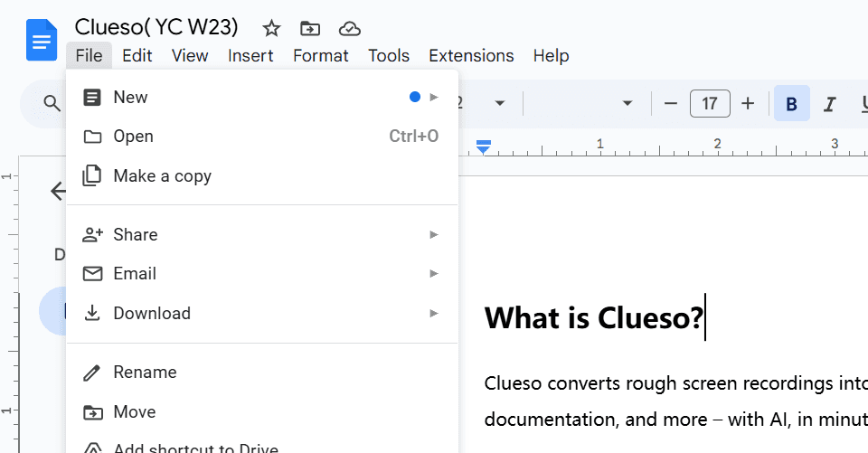Open the Google Docs home icon

[42, 40]
